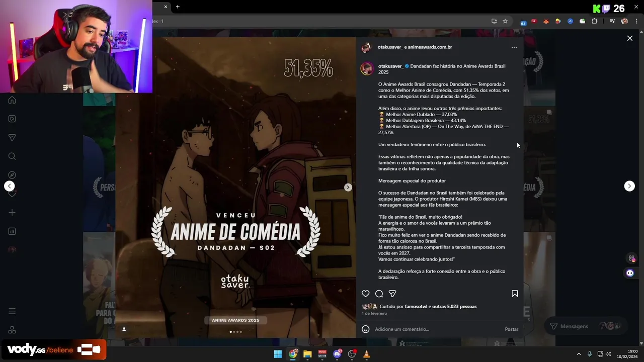Open the famosotwl liker profile
This screenshot has height=362, width=644.
(416, 307)
